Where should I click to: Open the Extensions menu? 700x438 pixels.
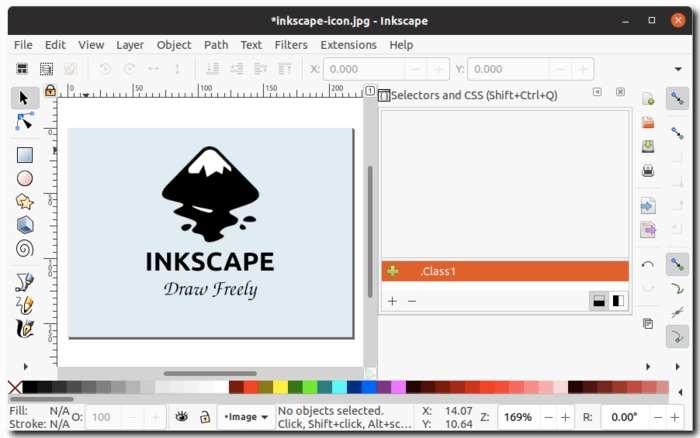click(x=348, y=45)
